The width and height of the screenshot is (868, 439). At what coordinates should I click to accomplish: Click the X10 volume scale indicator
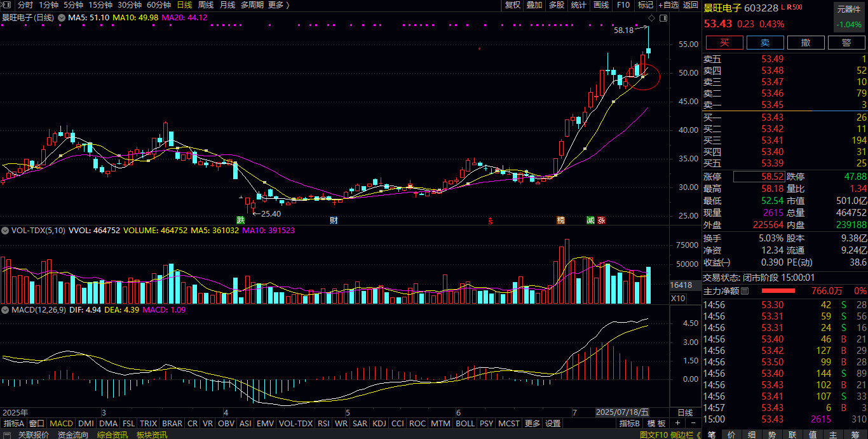coord(679,298)
